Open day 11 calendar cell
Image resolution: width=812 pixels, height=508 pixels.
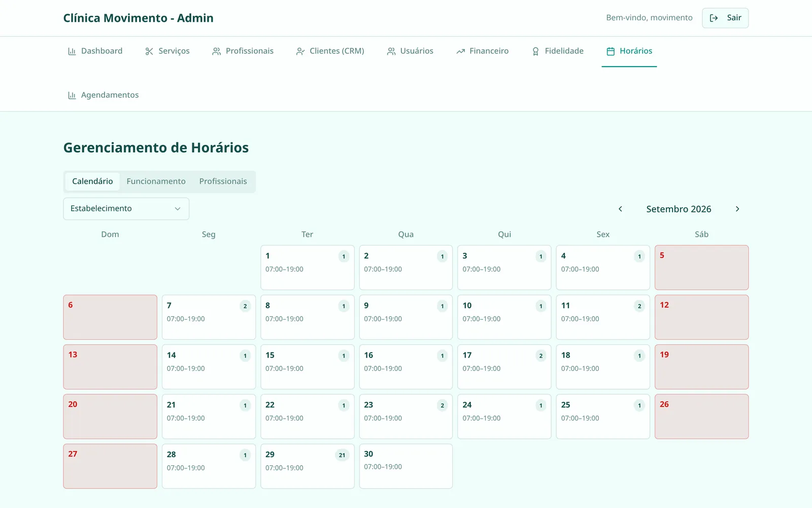coord(603,317)
